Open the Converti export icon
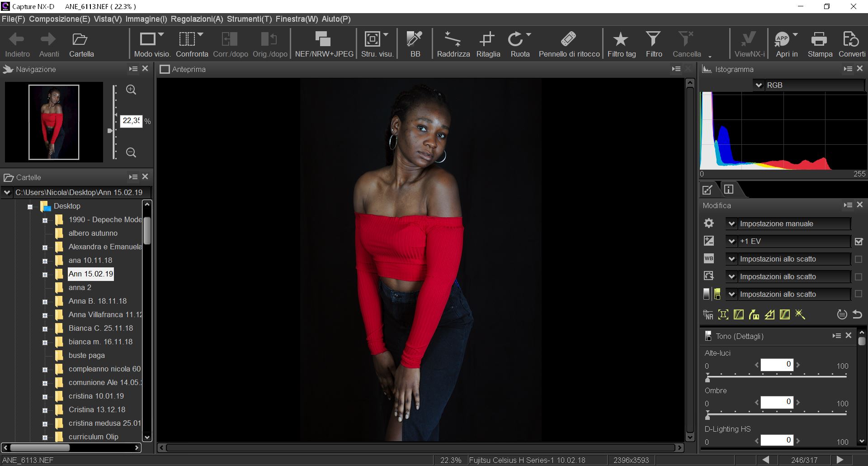This screenshot has height=466, width=868. pyautogui.click(x=851, y=43)
